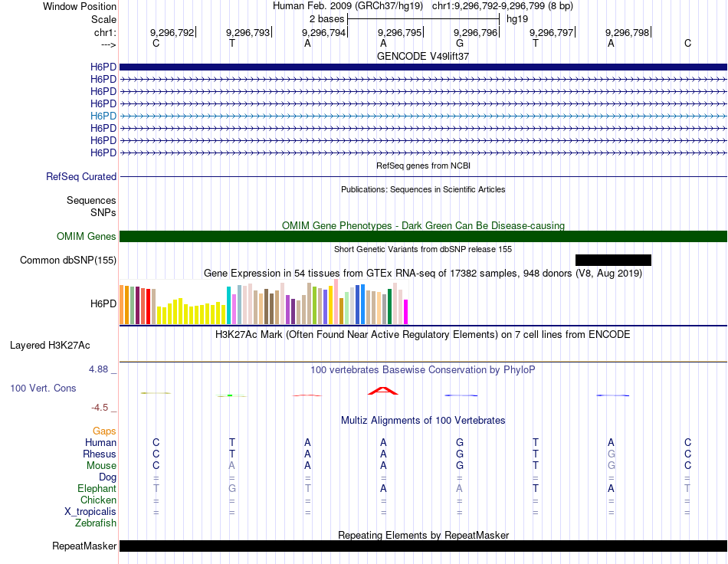Click the RefSeq Curated track label
728x564 pixels.
[x=81, y=176]
